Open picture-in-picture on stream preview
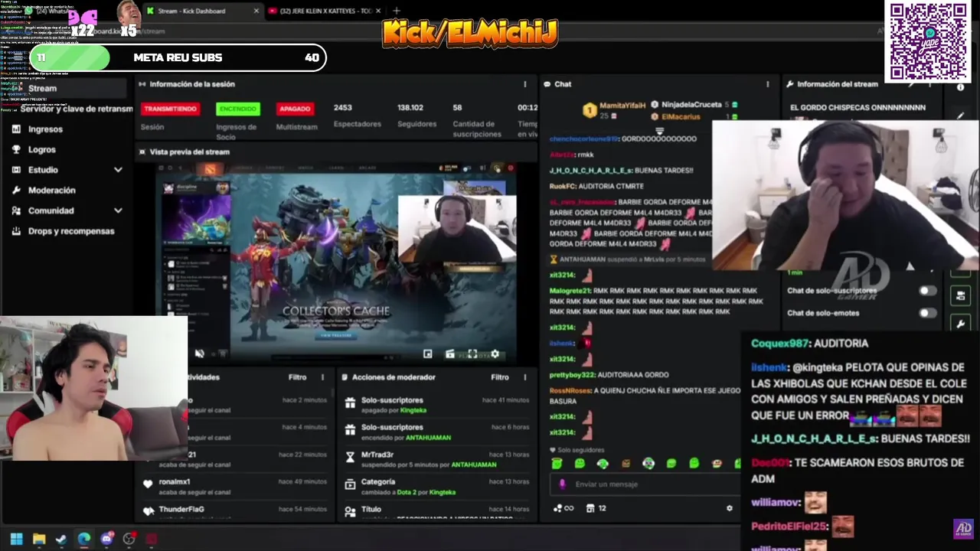This screenshot has height=551, width=980. tap(427, 354)
